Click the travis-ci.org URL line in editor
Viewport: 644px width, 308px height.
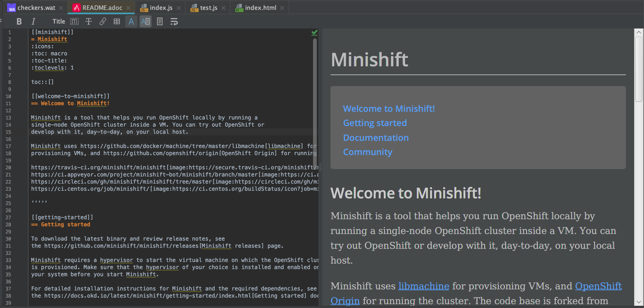(x=175, y=167)
